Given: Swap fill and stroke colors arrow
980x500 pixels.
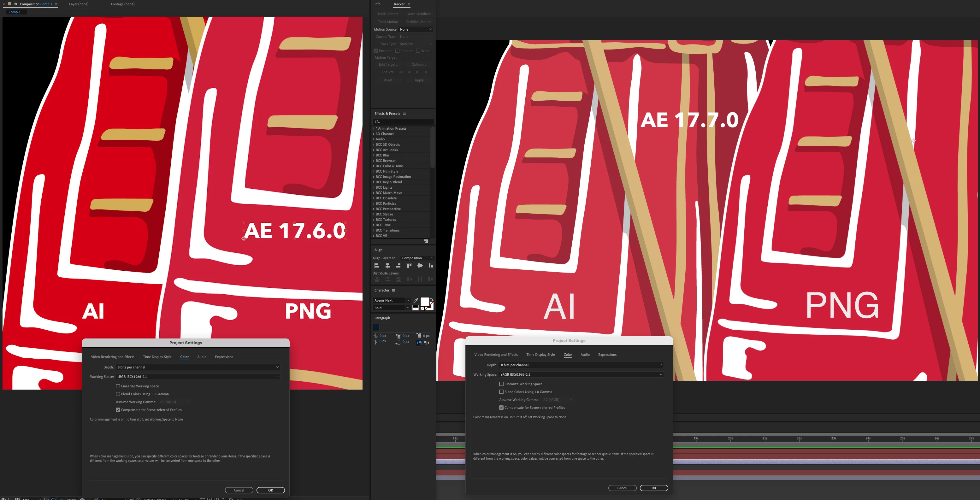Looking at the screenshot, I should (431, 300).
